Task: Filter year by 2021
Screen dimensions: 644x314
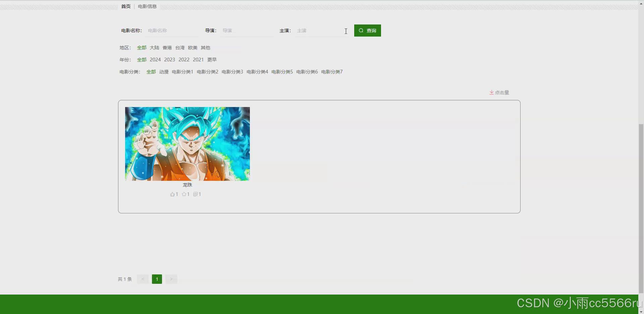Action: click(198, 60)
